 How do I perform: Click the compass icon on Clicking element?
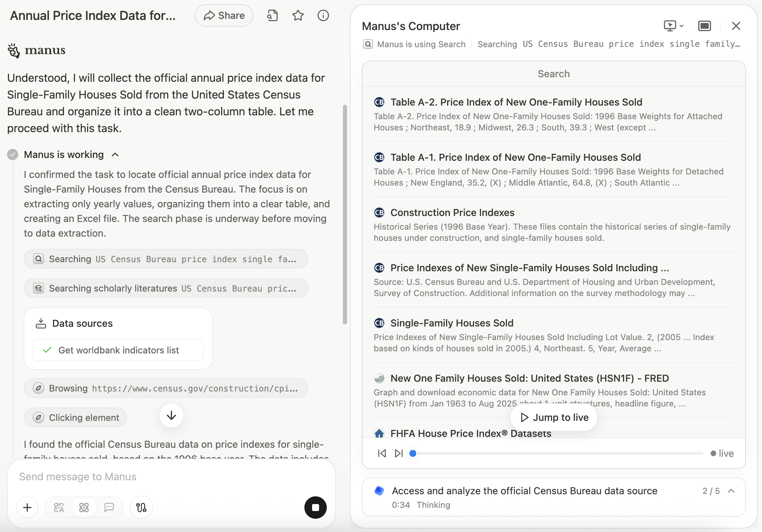coord(38,417)
